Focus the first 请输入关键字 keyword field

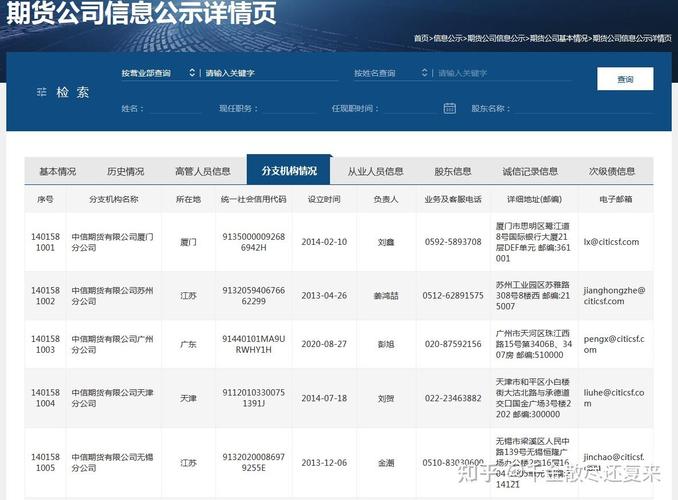(272, 73)
